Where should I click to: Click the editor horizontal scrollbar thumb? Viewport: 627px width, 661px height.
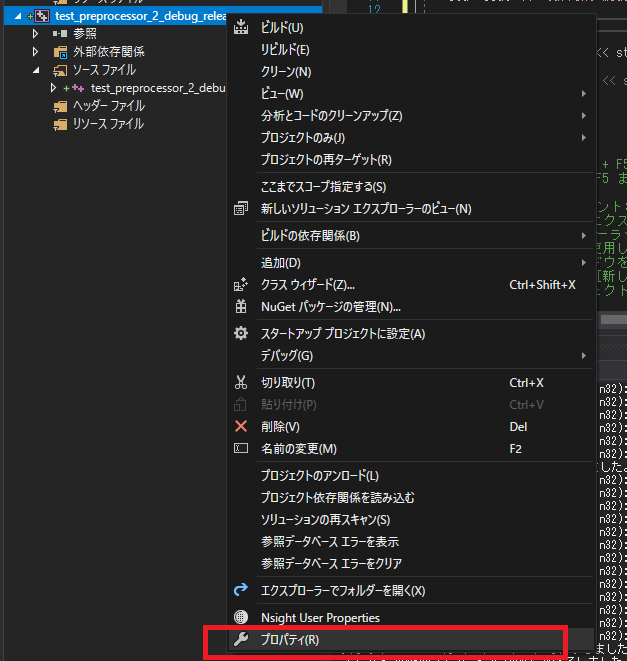[x=614, y=320]
